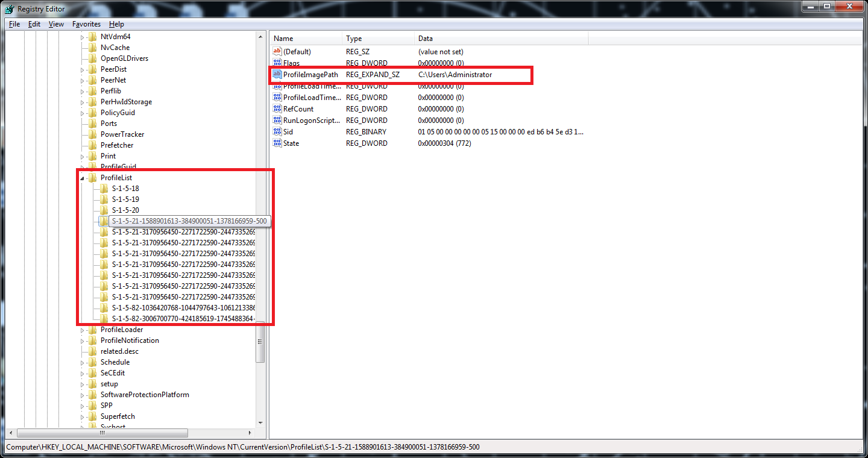This screenshot has width=868, height=458.
Task: Click the PolicyGuid folder icon
Action: pyautogui.click(x=92, y=113)
